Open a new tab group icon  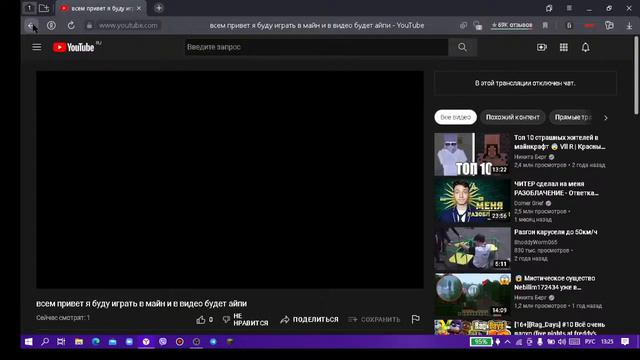tap(44, 8)
